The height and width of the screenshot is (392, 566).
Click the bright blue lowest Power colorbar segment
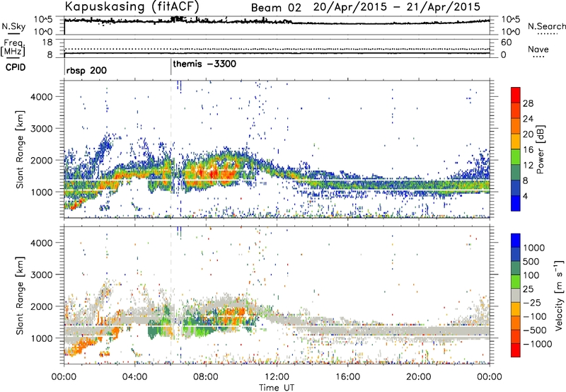coord(516,203)
